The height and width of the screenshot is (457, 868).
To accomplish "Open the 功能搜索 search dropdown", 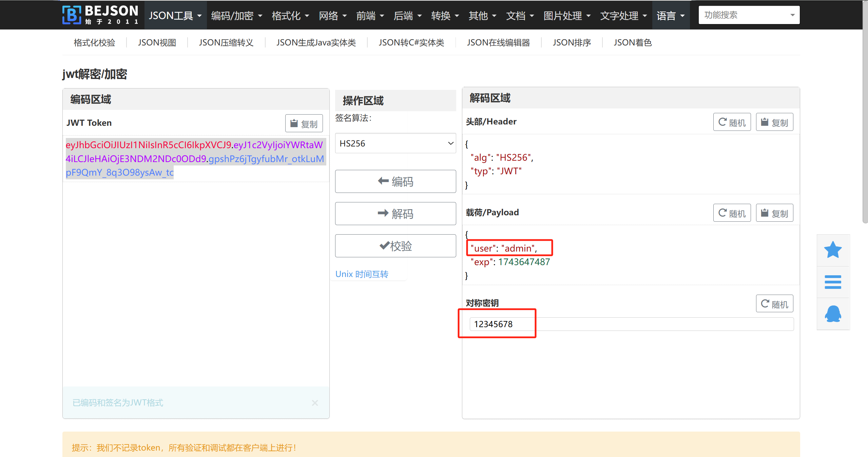I will [x=749, y=15].
